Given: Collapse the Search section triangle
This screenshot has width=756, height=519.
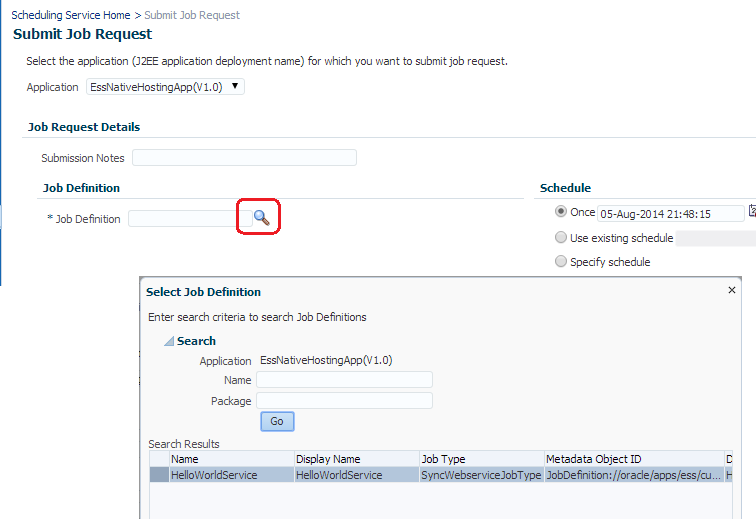Looking at the screenshot, I should coord(169,342).
